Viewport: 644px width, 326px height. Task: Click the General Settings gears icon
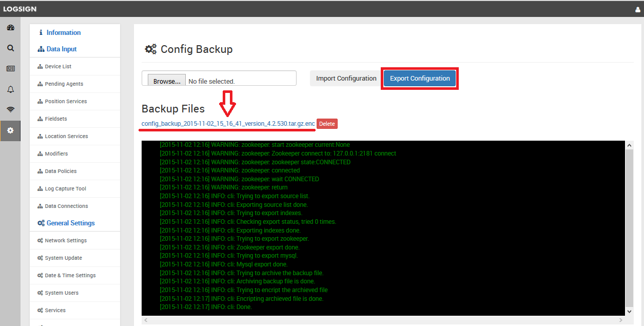(x=41, y=223)
